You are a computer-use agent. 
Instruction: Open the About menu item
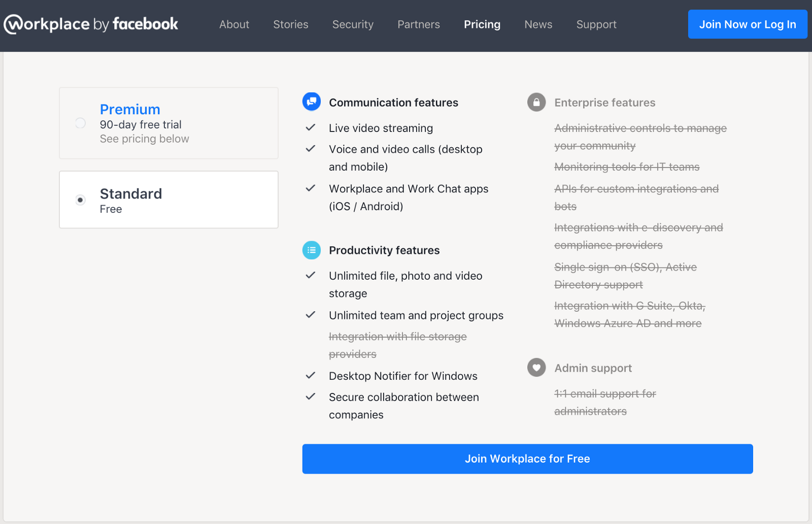click(x=234, y=24)
